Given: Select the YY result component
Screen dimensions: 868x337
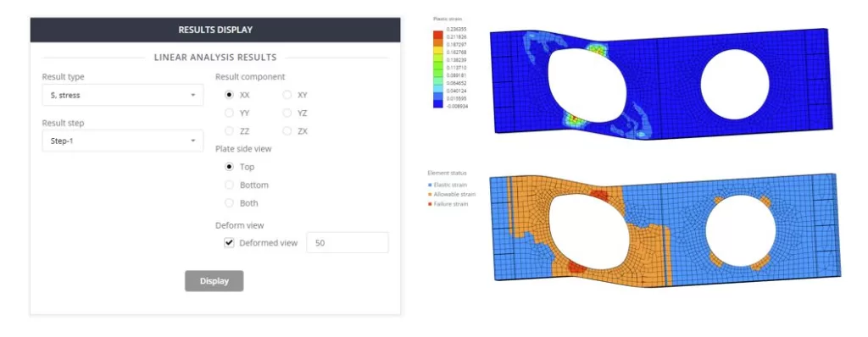Looking at the screenshot, I should pos(229,113).
